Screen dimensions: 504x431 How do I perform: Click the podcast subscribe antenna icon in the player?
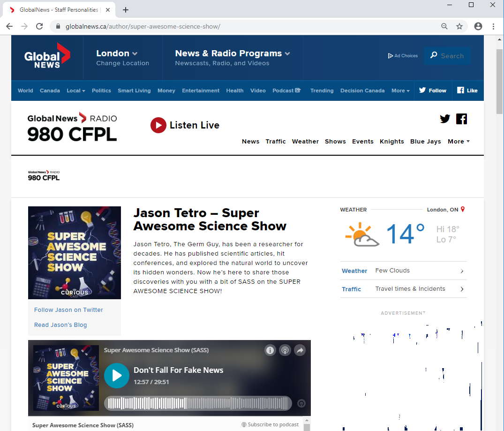point(285,350)
